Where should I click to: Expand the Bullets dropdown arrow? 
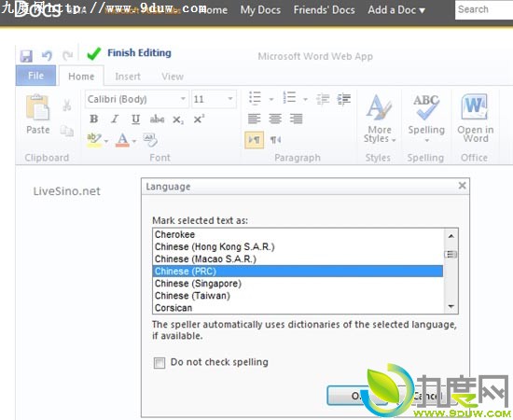pyautogui.click(x=271, y=99)
